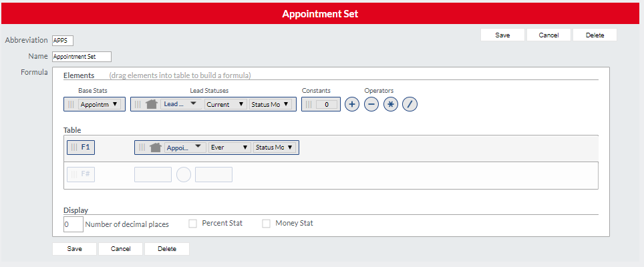This screenshot has width=644, height=267.
Task: Open the Current dropdown in Lead Statuses
Action: point(226,104)
